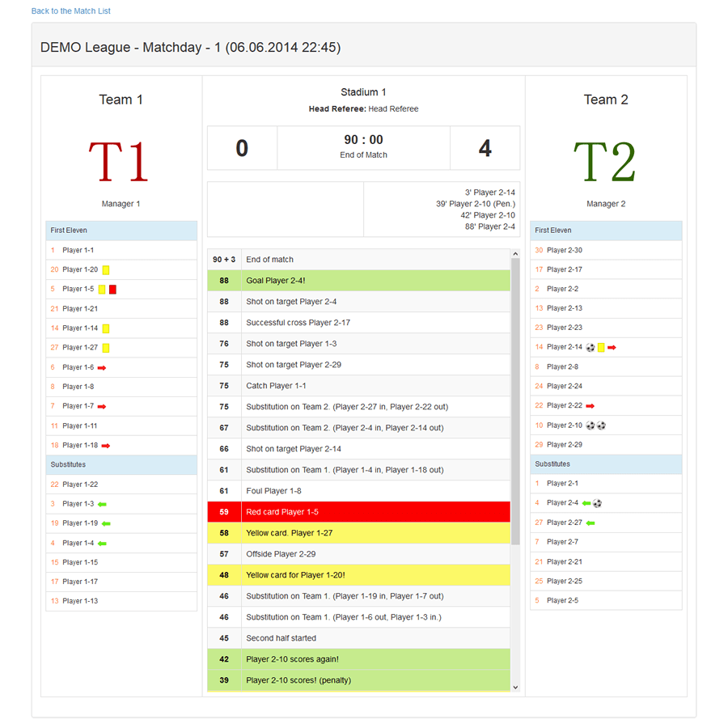This screenshot has height=728, width=728.
Task: Click the yellow card icon beside Player 1-20
Action: (x=106, y=269)
